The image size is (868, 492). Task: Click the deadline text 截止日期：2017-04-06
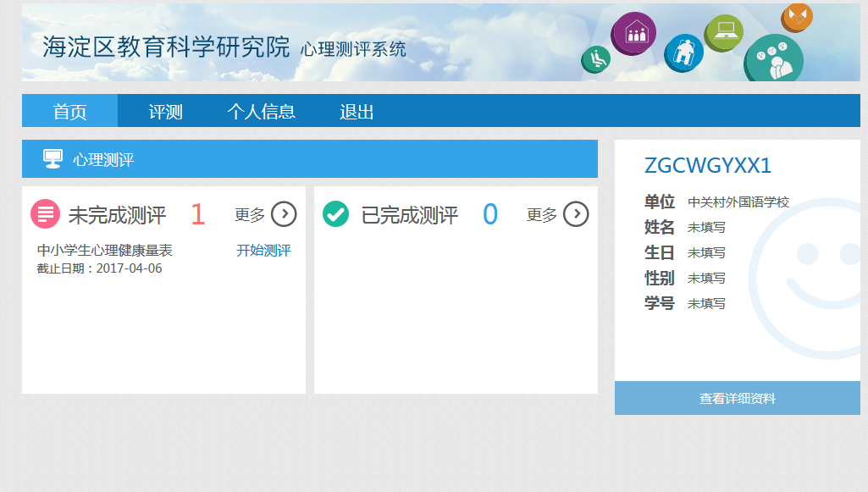coord(99,268)
